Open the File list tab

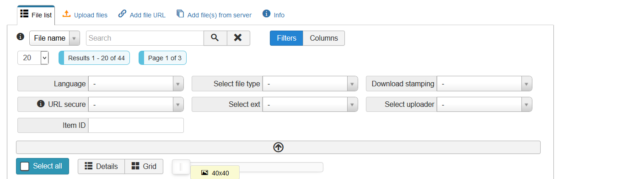pyautogui.click(x=36, y=15)
